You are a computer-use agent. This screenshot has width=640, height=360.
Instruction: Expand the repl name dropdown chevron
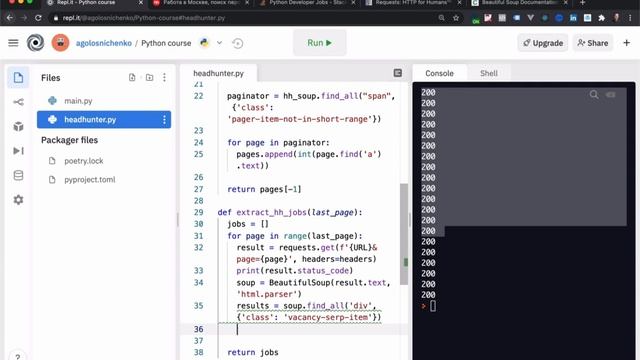(219, 43)
